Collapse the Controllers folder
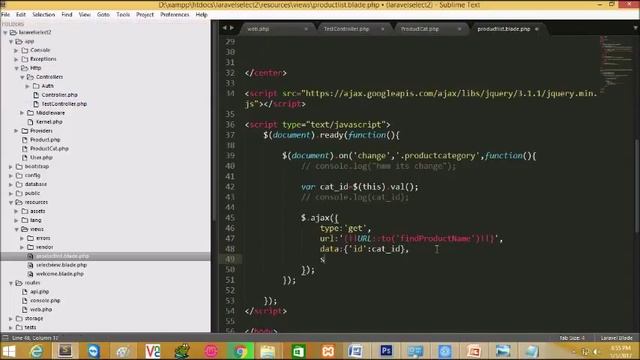640x360 pixels. (22, 77)
